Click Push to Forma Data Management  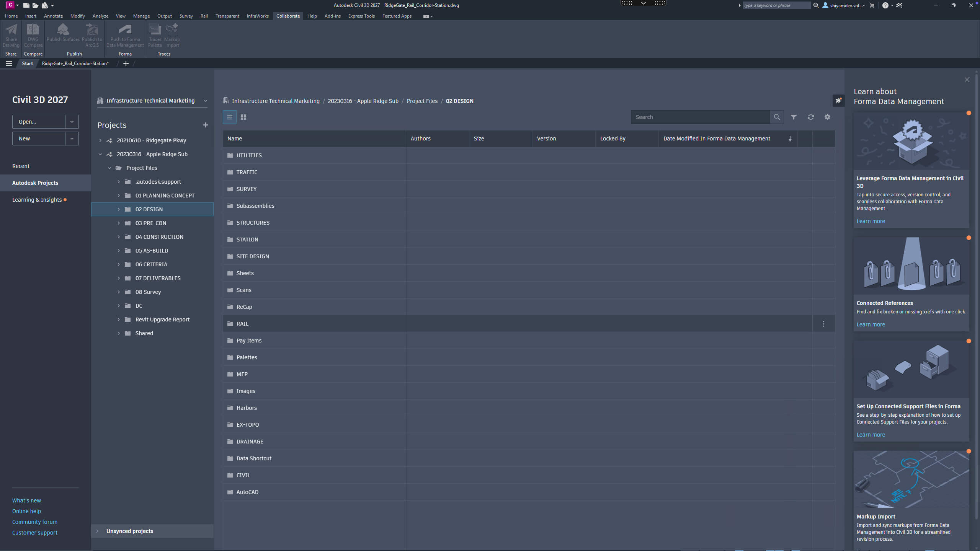(x=125, y=35)
